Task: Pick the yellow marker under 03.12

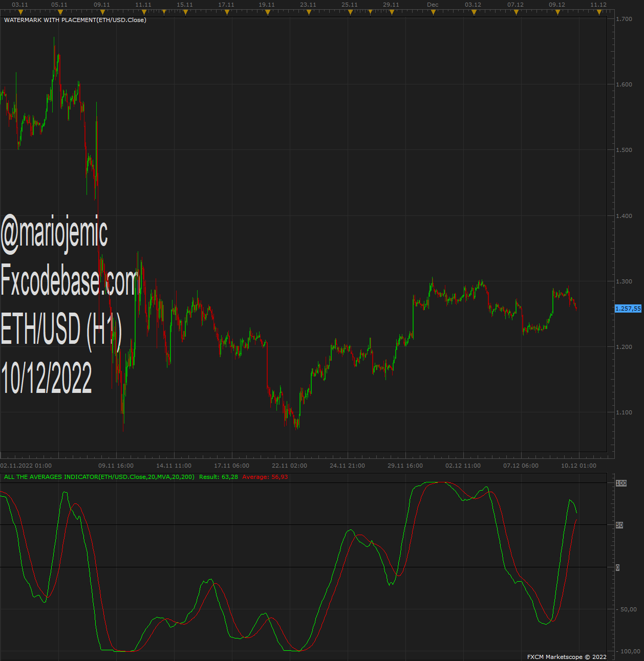Action: [x=474, y=12]
